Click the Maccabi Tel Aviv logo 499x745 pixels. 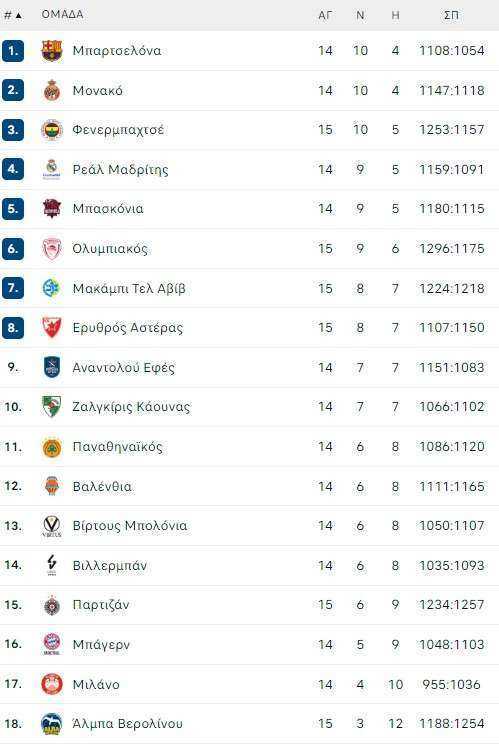[51, 288]
